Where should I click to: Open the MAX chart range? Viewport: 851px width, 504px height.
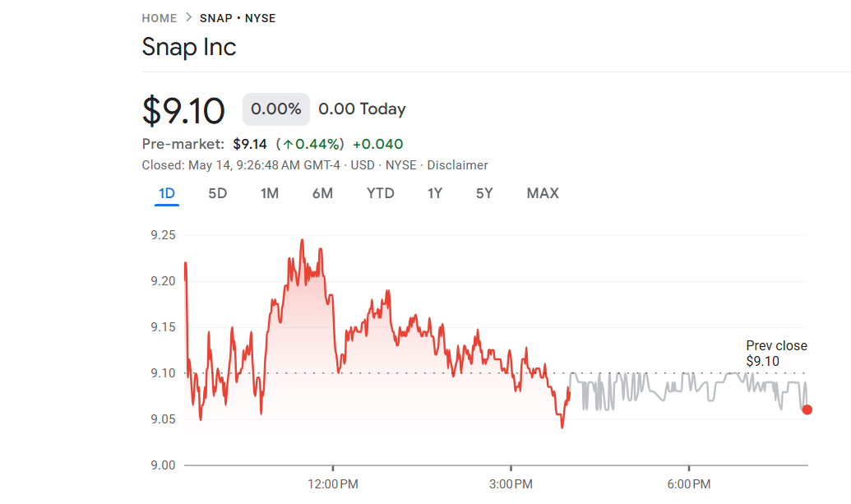click(x=543, y=194)
